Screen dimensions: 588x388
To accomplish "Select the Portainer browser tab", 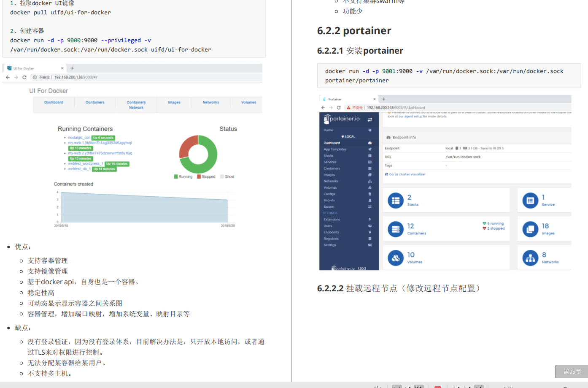I will 348,99.
